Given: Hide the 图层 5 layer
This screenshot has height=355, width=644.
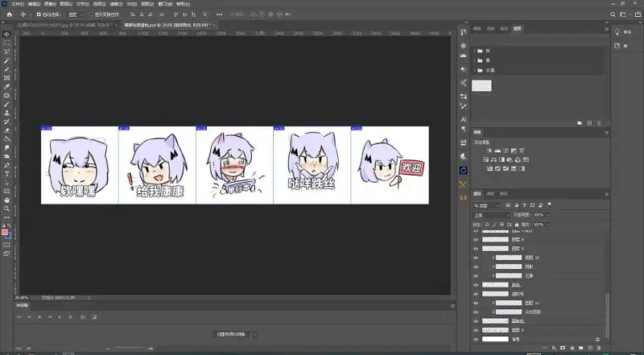Looking at the screenshot, I should (x=476, y=330).
